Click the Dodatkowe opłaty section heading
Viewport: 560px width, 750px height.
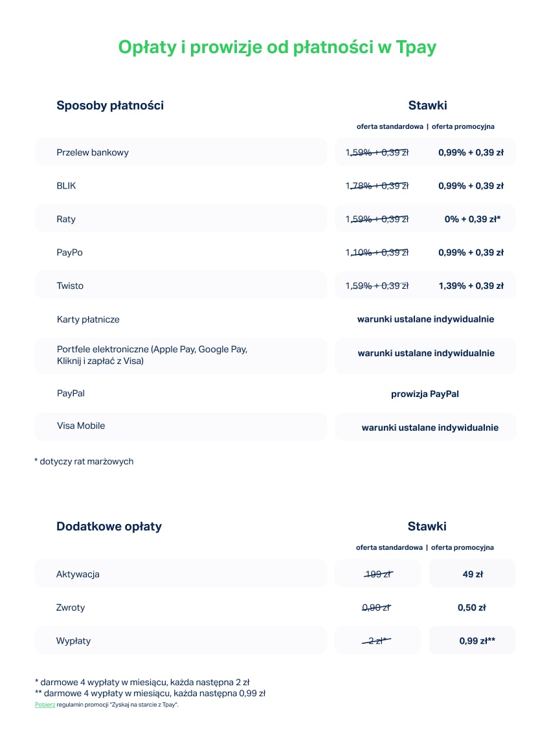point(109,527)
